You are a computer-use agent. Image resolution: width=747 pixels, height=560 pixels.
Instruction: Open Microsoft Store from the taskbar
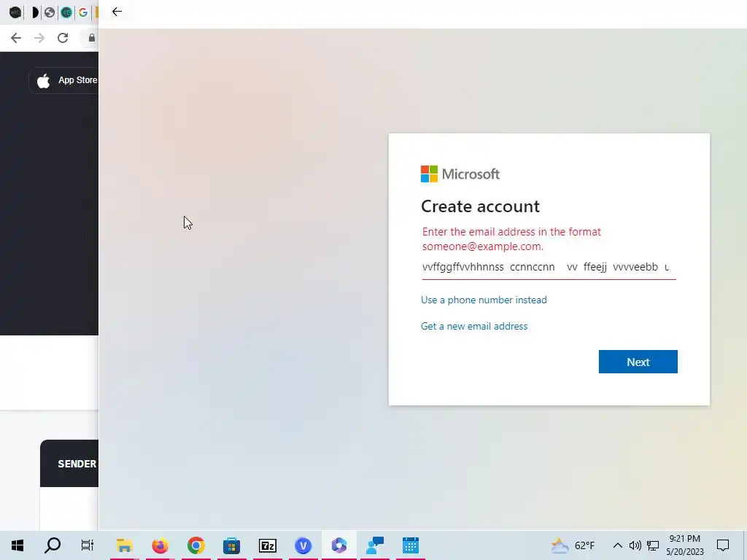tap(231, 545)
